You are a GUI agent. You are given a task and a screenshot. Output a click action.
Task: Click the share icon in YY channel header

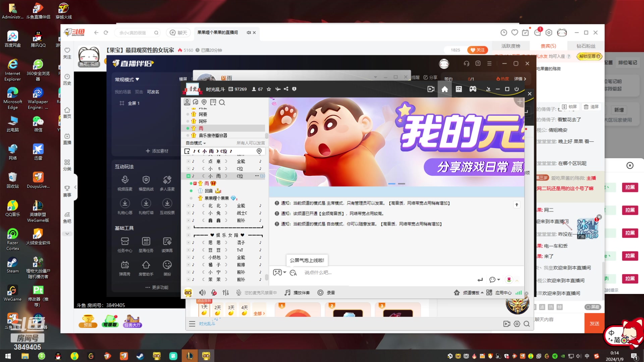(x=286, y=89)
